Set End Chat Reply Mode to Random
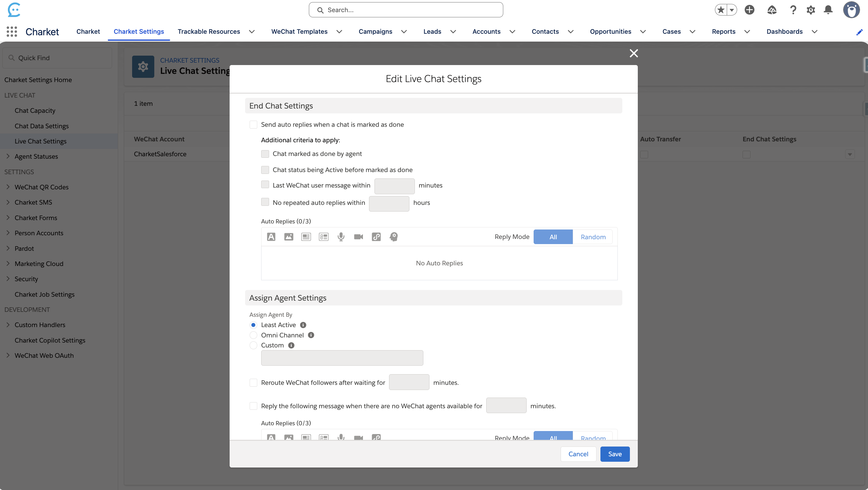Viewport: 868px width, 490px height. click(593, 237)
